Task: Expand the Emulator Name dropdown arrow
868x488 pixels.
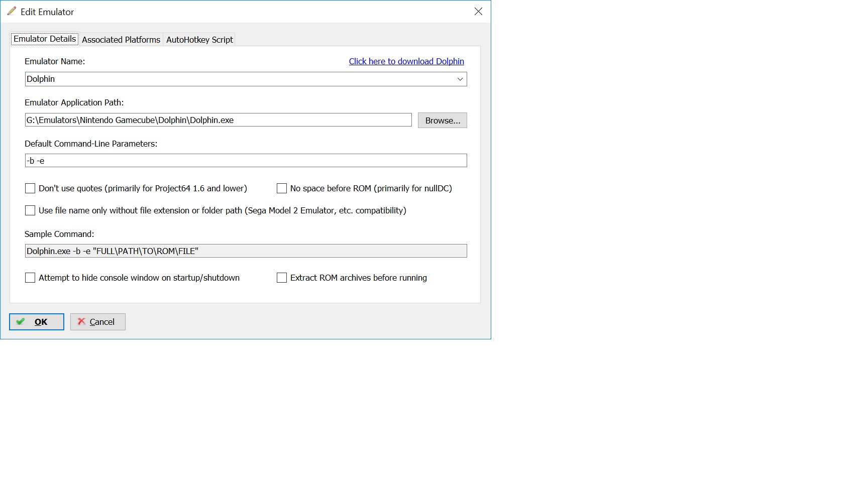Action: [460, 79]
